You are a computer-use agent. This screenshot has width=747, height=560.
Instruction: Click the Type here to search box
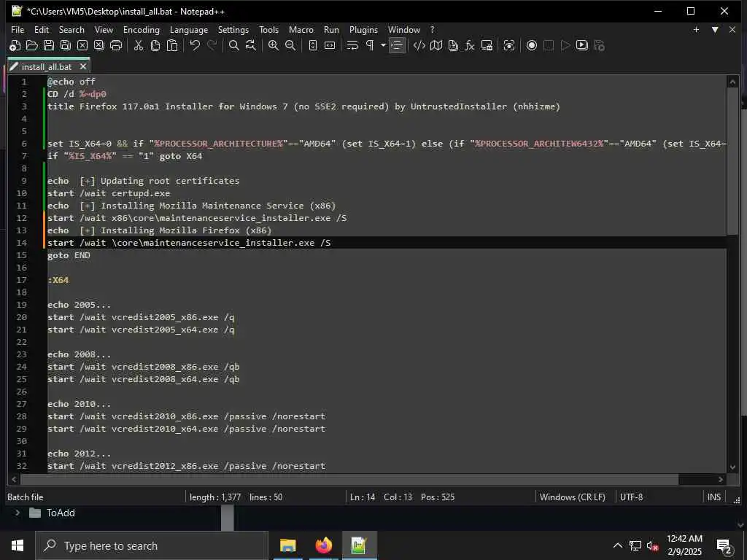(152, 545)
